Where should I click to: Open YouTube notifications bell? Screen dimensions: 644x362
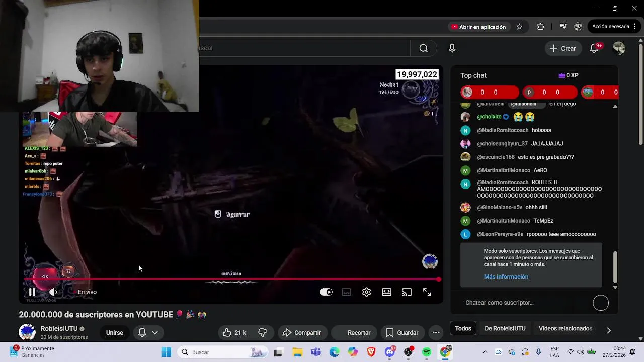click(594, 48)
